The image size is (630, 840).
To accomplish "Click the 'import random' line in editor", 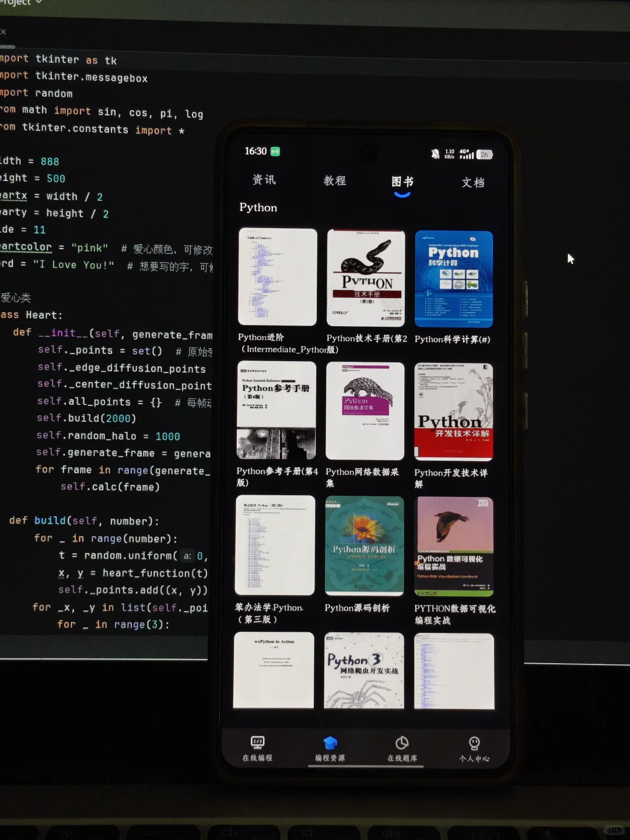I will pyautogui.click(x=36, y=93).
